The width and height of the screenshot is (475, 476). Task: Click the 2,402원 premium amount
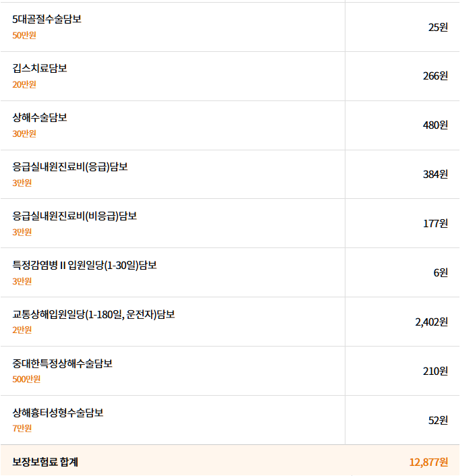pyautogui.click(x=431, y=322)
